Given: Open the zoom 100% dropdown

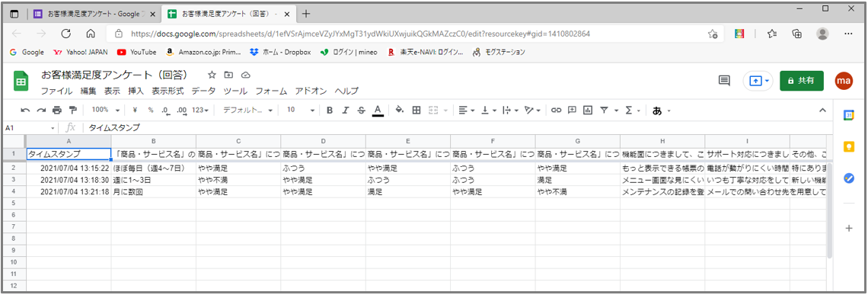Looking at the screenshot, I should 105,111.
